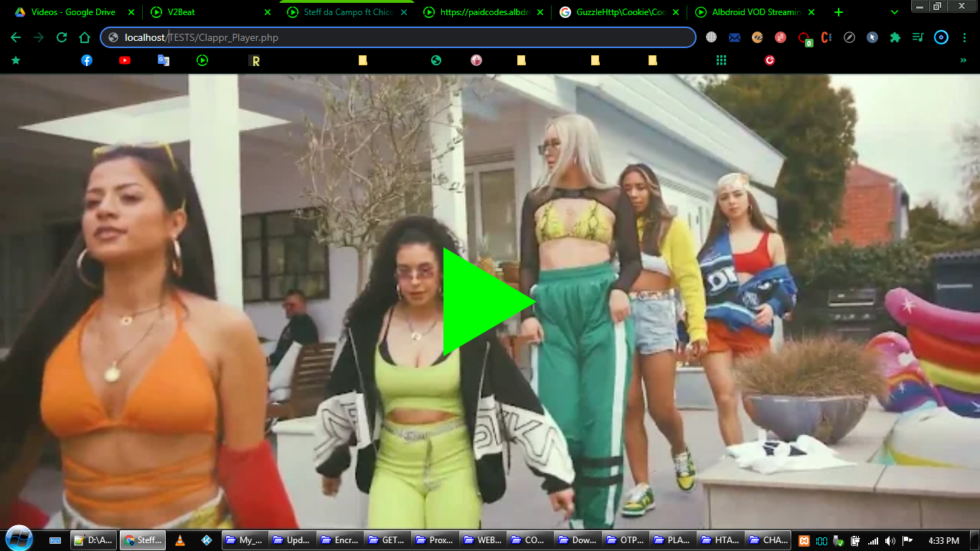
Task: Open the YouTube bookmark
Action: tap(125, 60)
